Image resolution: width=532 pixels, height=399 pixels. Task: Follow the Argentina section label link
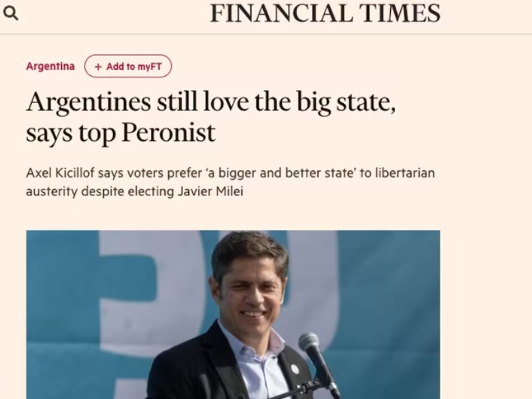pyautogui.click(x=50, y=66)
